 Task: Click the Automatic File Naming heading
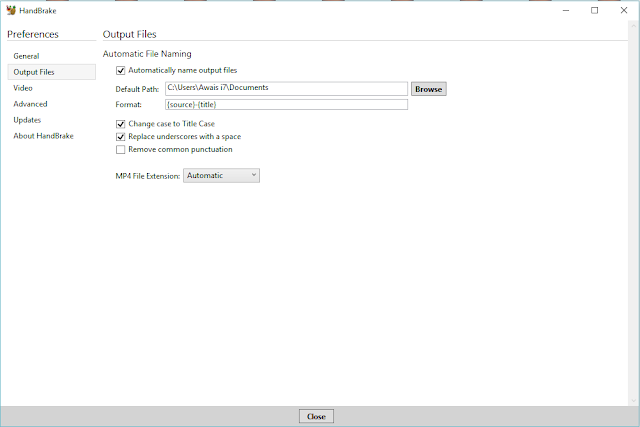[147, 54]
